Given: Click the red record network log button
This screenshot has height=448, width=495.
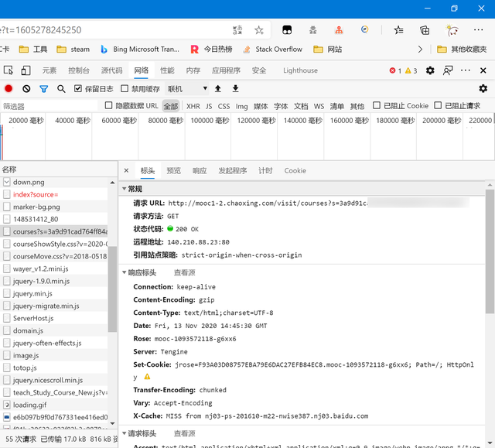Looking at the screenshot, I should point(9,89).
